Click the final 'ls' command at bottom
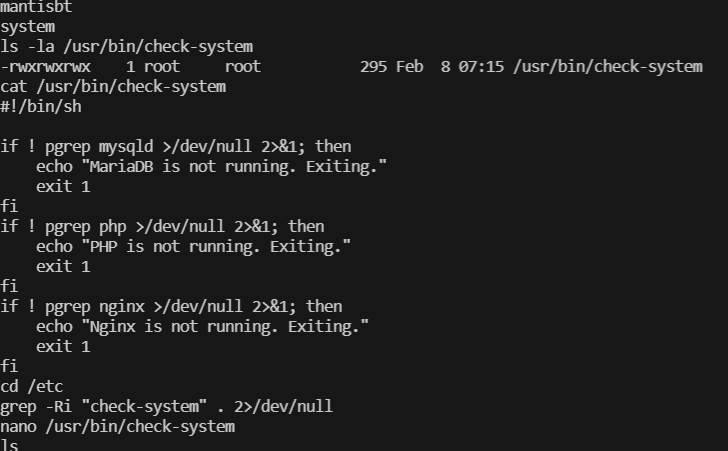Viewport: 728px width, 451px height. 10,445
